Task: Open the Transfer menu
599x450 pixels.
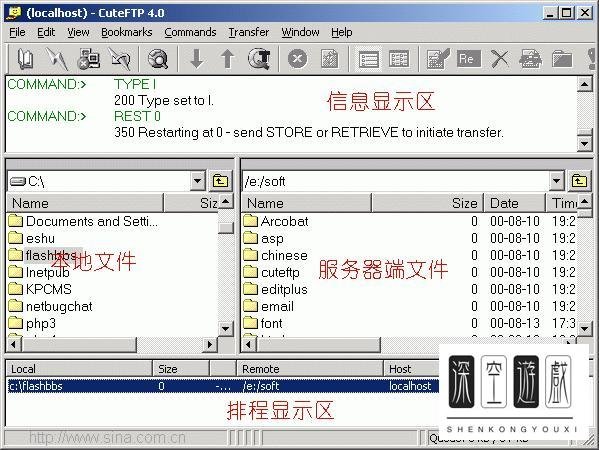Action: point(249,32)
